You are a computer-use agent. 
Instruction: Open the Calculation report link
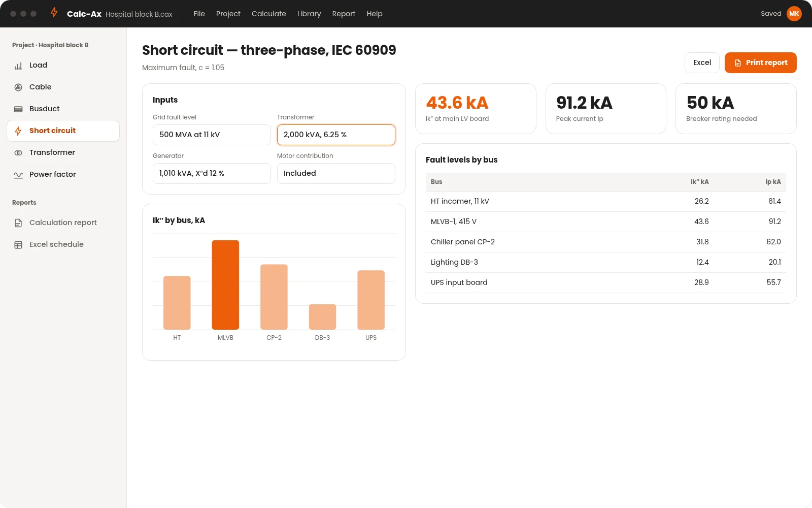(63, 223)
